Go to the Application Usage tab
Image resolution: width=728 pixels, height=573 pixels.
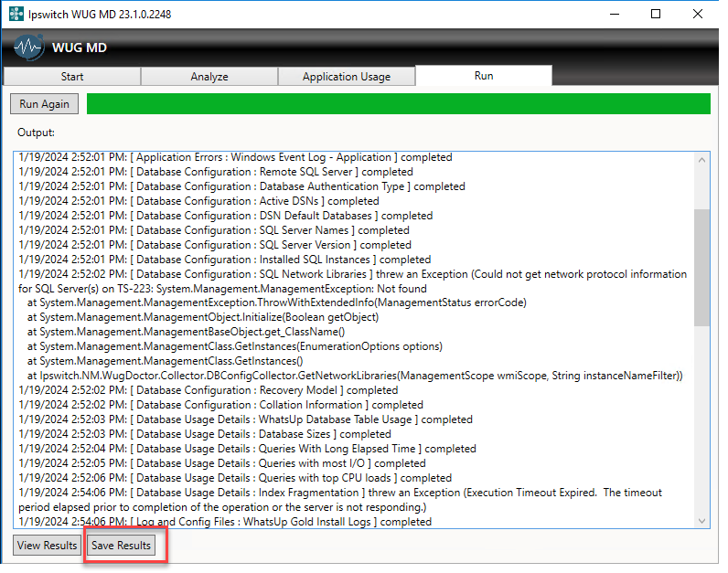[x=347, y=77]
